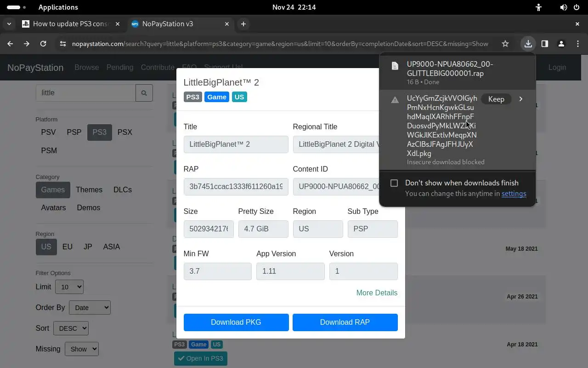Open a new browser tab
588x368 pixels.
(243, 24)
